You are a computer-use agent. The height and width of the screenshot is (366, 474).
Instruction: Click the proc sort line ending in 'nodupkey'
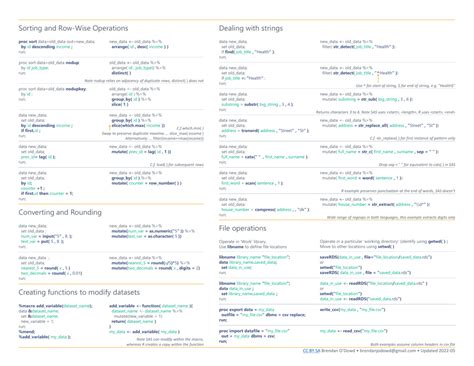pos(52,89)
